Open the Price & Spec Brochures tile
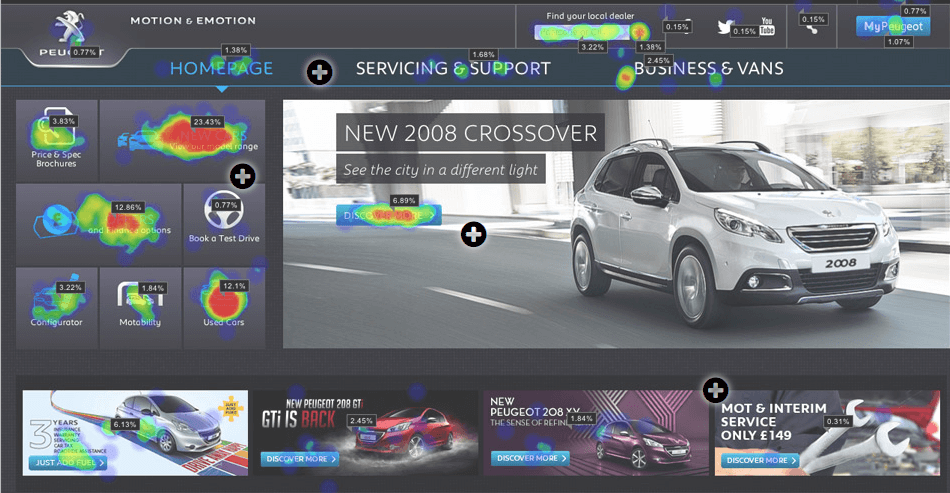This screenshot has width=950, height=493. [57, 141]
